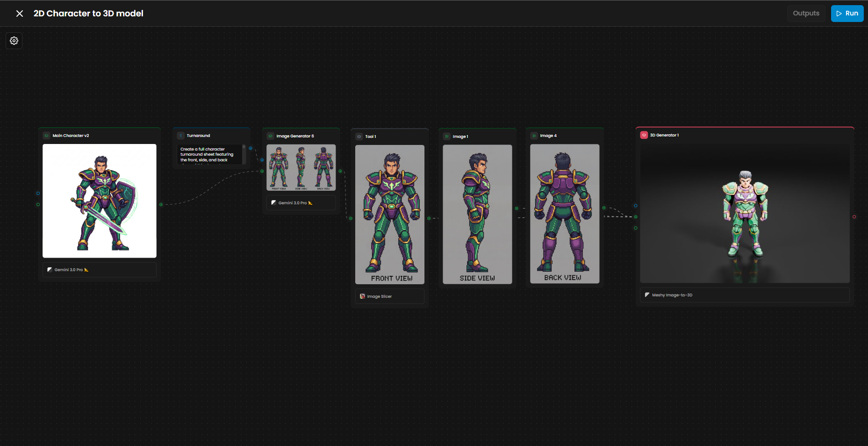This screenshot has width=868, height=446.
Task: Click the Image 4 node icon
Action: coord(534,136)
